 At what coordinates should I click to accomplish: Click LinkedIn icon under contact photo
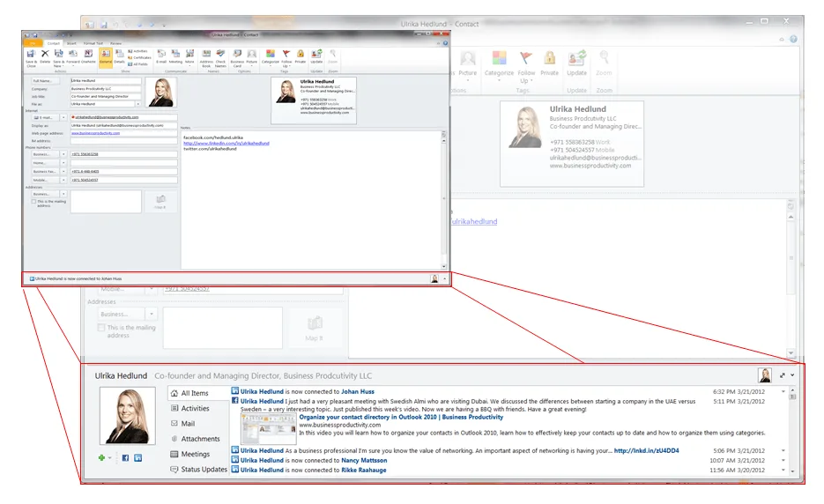click(137, 458)
